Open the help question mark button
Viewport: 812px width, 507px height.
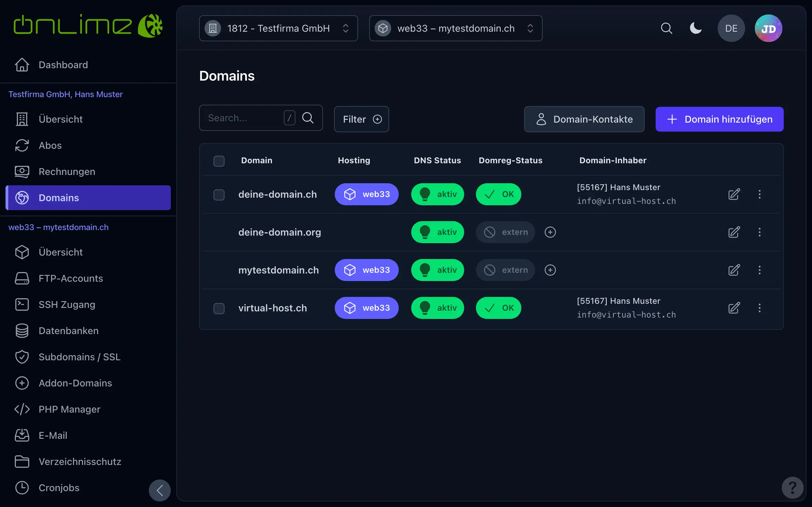tap(792, 487)
